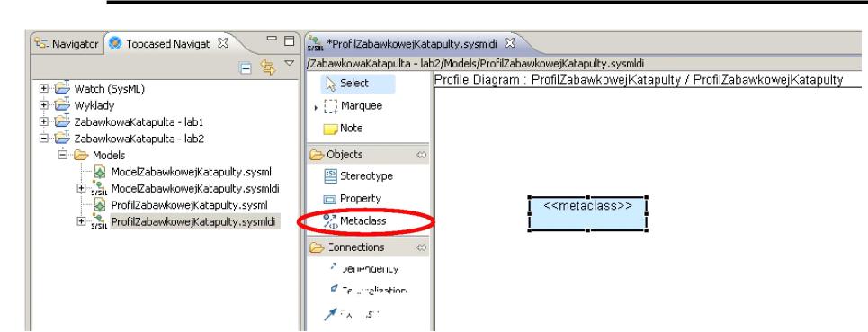
Task: Select ProfilZabawkowejKatapulty.sysmldi in tree
Action: (193, 222)
